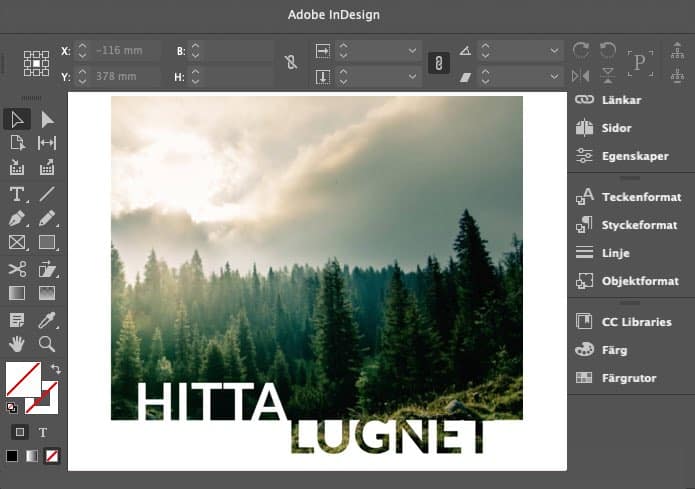Flip vertical
Image resolution: width=695 pixels, height=489 pixels.
pos(608,76)
